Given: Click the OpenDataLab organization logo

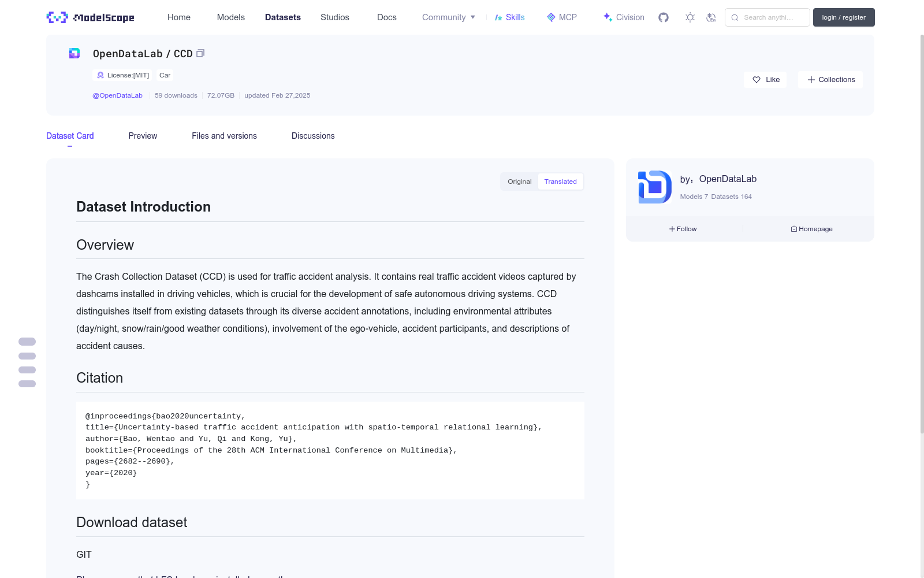Looking at the screenshot, I should pos(655,187).
